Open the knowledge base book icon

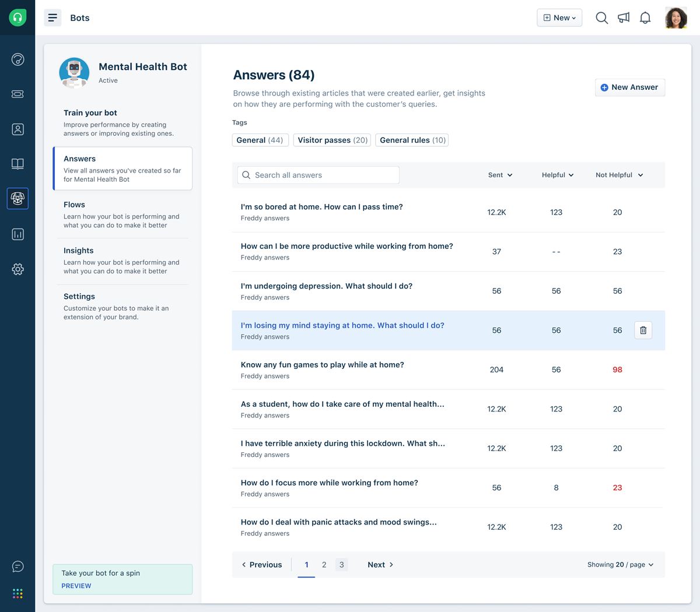17,164
